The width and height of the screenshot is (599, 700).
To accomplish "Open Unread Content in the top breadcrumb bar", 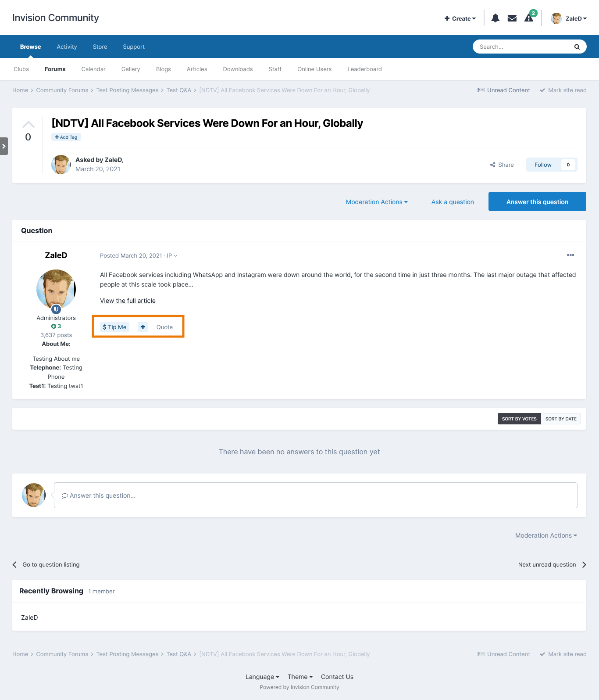I will pyautogui.click(x=504, y=90).
